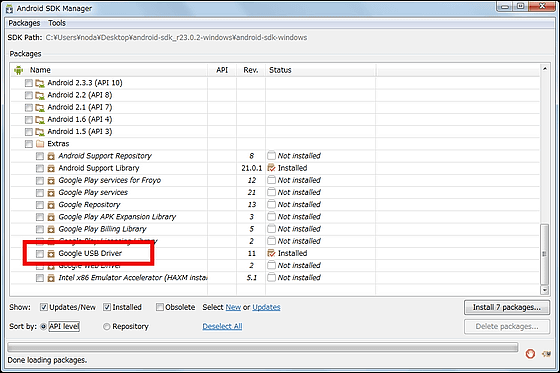Click Intel x86 Emulator Accelerator package icon

pyautogui.click(x=51, y=278)
